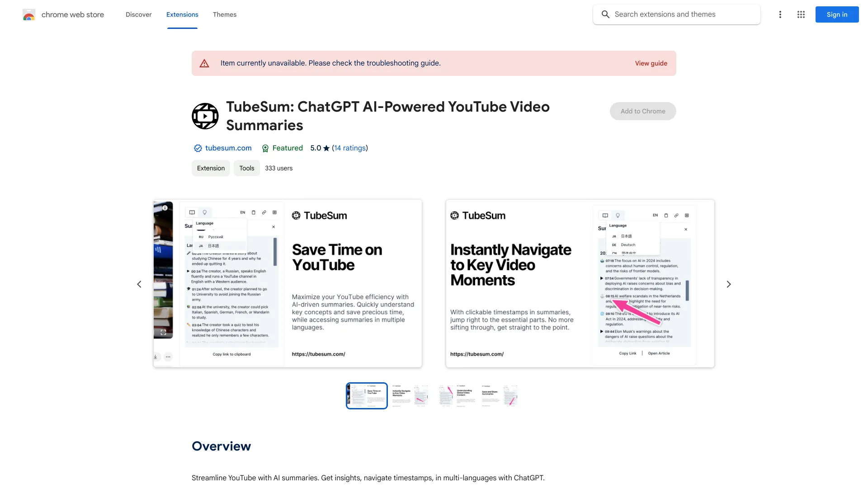
Task: Click the Extension category toggle
Action: tap(210, 168)
